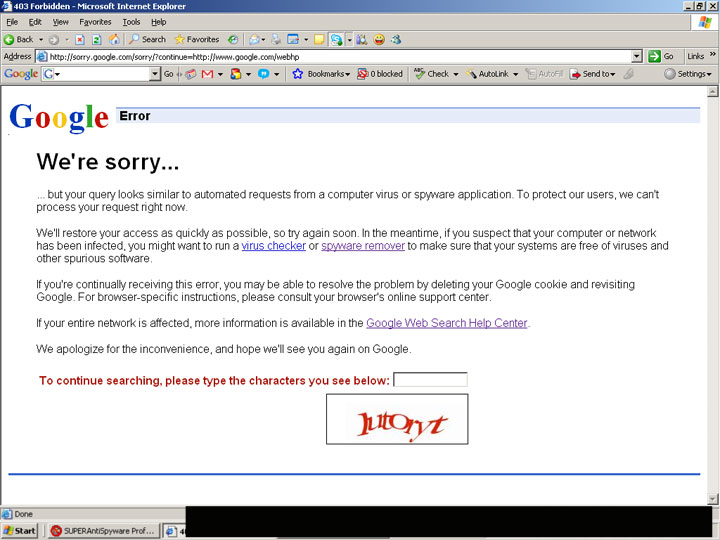Click the Send to button

click(592, 74)
